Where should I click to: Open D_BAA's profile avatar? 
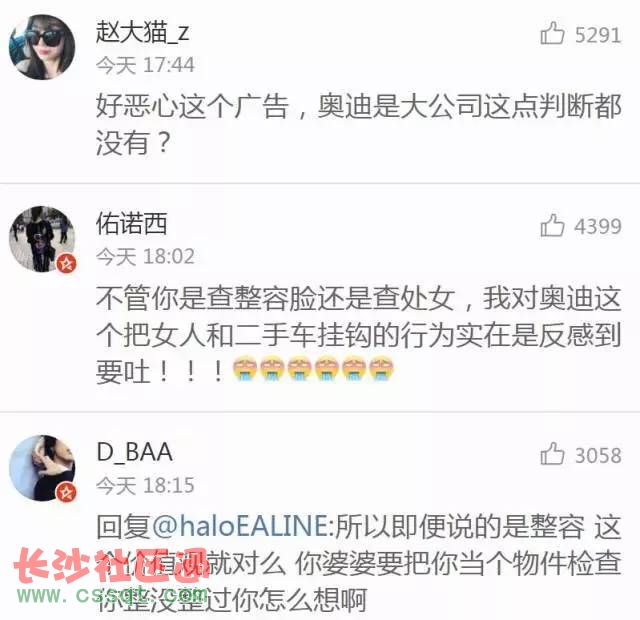pos(42,468)
